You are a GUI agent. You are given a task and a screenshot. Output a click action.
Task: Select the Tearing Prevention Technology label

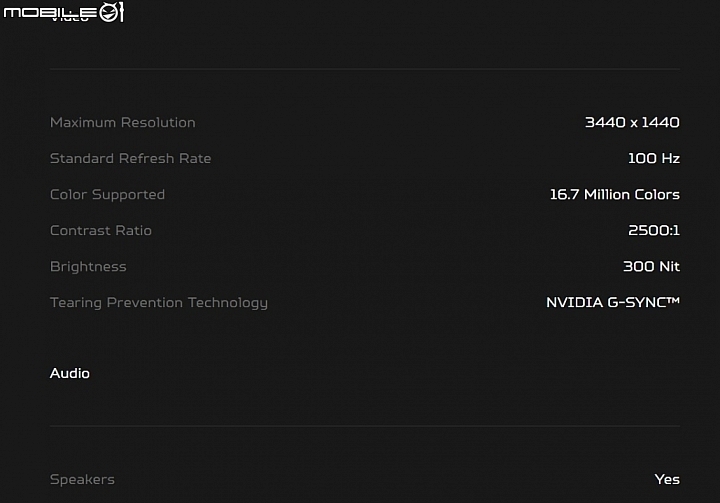[x=159, y=303]
